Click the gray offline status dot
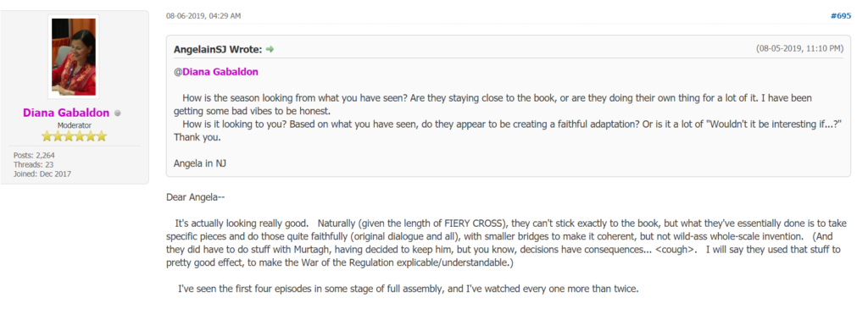Screen dimensions: 868x309 (x=117, y=113)
